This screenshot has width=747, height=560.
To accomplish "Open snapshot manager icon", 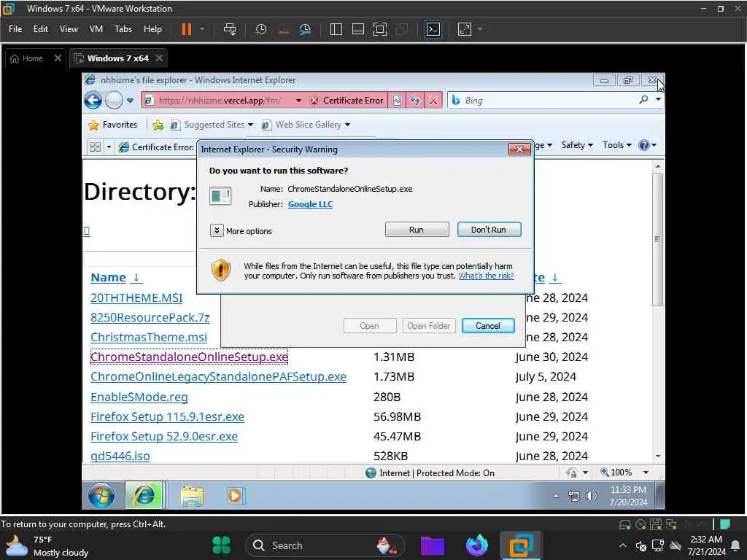I will click(305, 29).
